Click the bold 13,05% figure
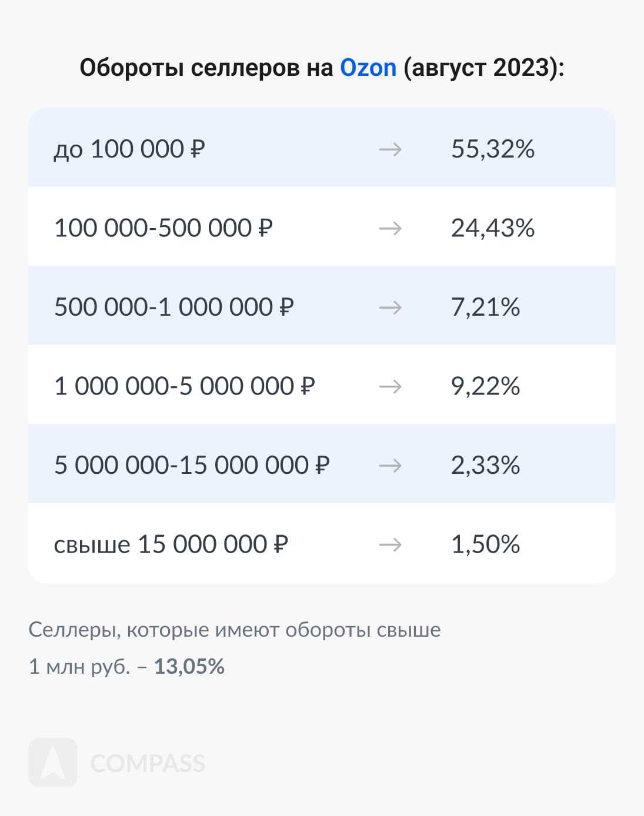The image size is (644, 816). (x=189, y=667)
